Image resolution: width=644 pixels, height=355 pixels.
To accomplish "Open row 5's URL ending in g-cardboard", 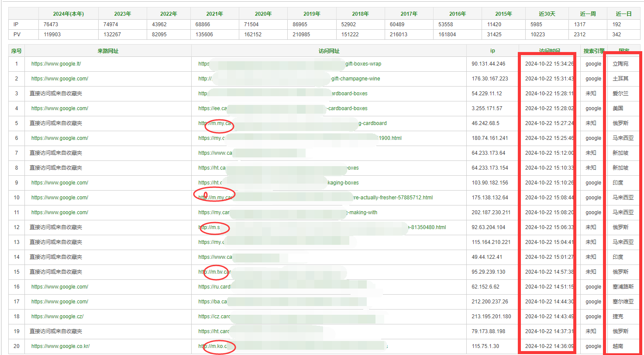I will tap(293, 123).
